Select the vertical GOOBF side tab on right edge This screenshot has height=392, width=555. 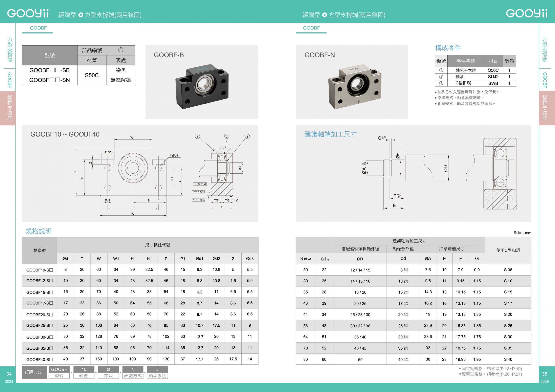click(x=545, y=80)
